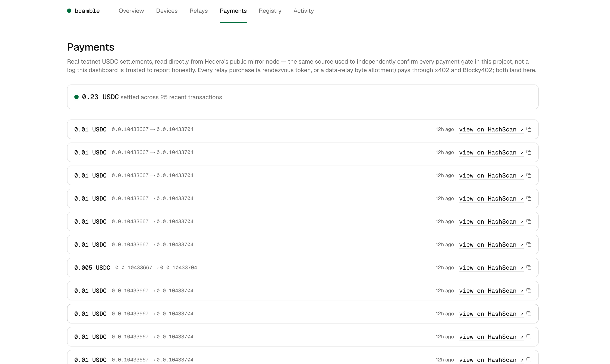Image resolution: width=610 pixels, height=364 pixels.
Task: Click '12h ago' timestamp in the first row
Action: (x=445, y=129)
